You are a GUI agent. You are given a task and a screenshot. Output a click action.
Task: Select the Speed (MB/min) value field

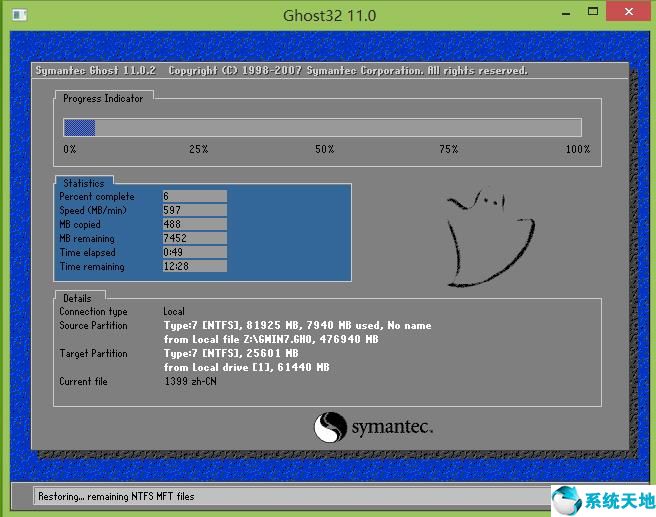click(x=194, y=211)
